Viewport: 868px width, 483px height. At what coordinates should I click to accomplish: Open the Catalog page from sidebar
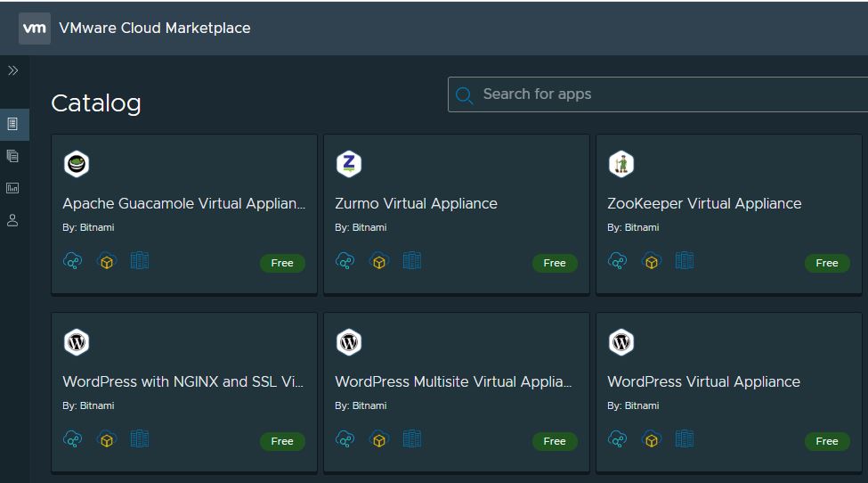pos(12,124)
